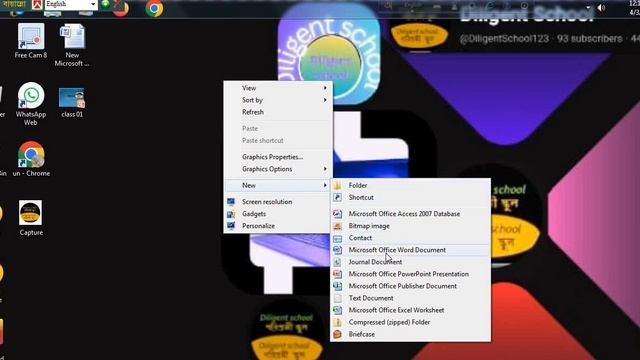The image size is (640, 360).
Task: Open the Free Cam 8 desktop shortcut
Action: (x=31, y=41)
